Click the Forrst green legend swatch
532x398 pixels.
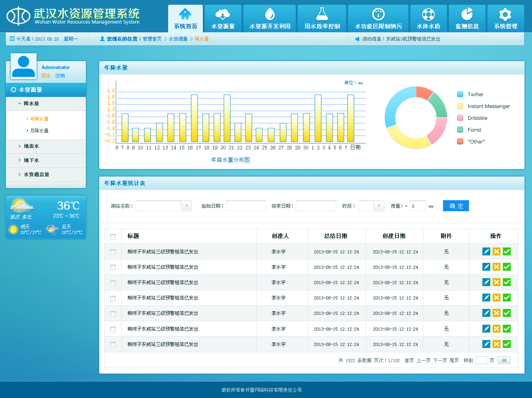click(x=460, y=130)
